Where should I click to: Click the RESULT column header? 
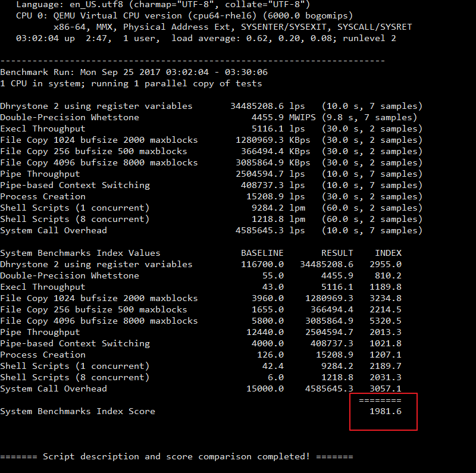[337, 253]
